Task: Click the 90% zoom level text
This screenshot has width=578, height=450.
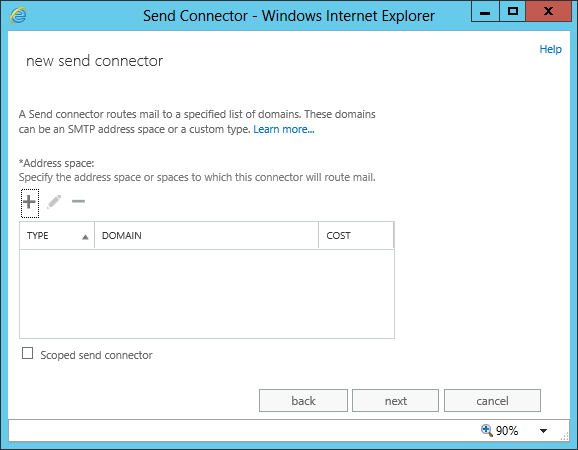Action: coord(507,430)
